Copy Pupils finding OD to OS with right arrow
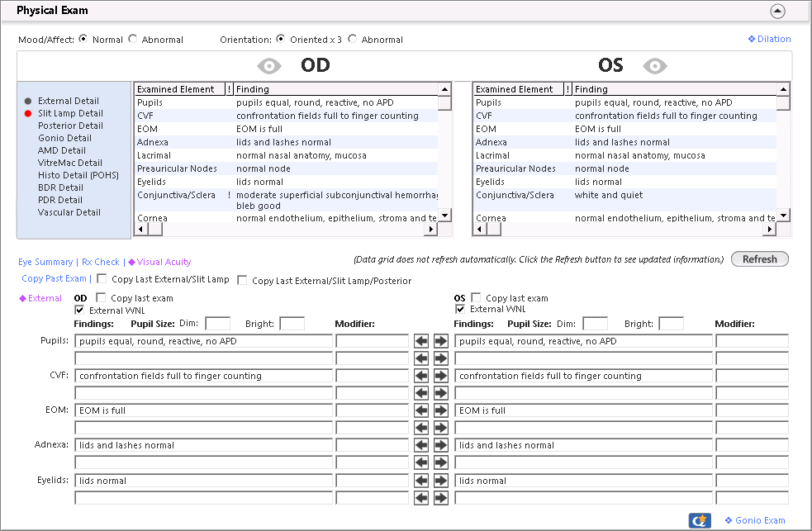Viewport: 812px width, 531px height. (x=441, y=340)
